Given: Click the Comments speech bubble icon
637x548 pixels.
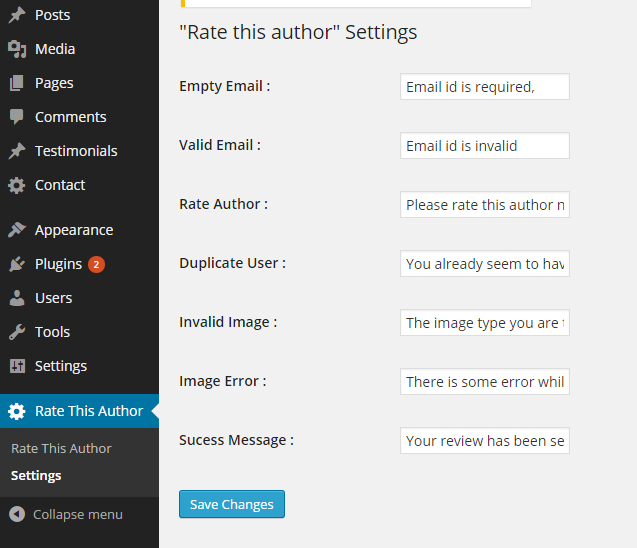Looking at the screenshot, I should pos(17,117).
